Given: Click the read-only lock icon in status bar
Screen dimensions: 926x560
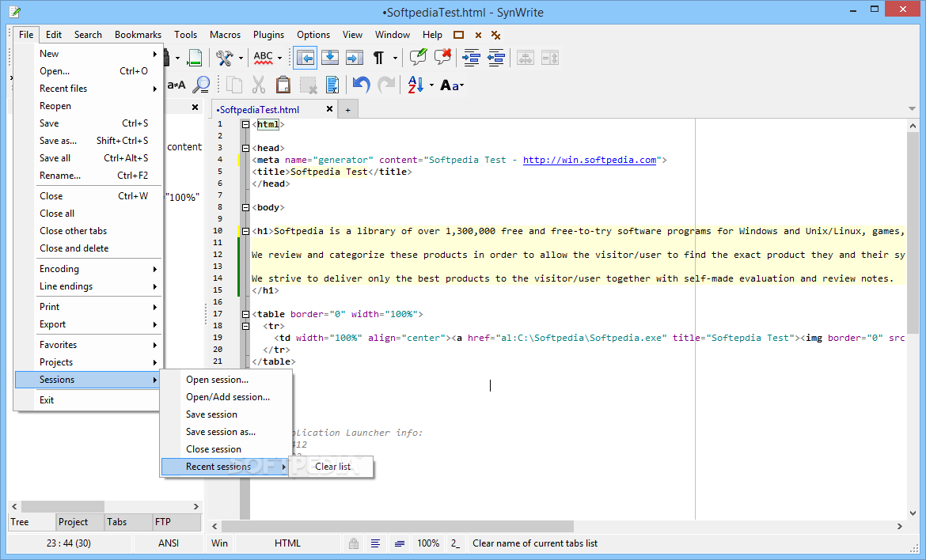Looking at the screenshot, I should coord(354,543).
